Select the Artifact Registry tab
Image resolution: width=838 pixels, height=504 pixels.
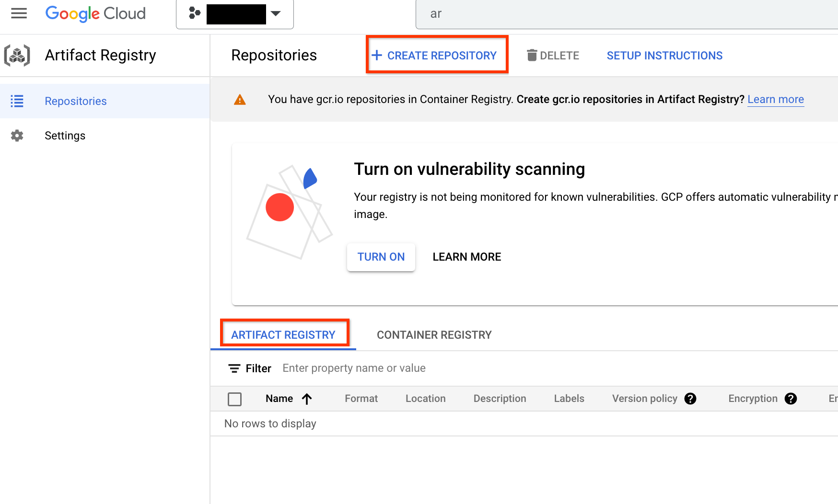(283, 334)
